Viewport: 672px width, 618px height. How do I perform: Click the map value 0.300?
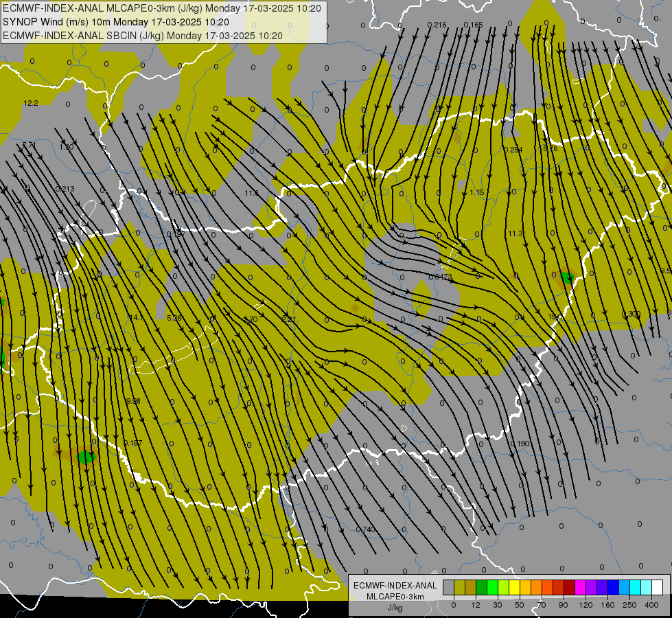coord(630,314)
